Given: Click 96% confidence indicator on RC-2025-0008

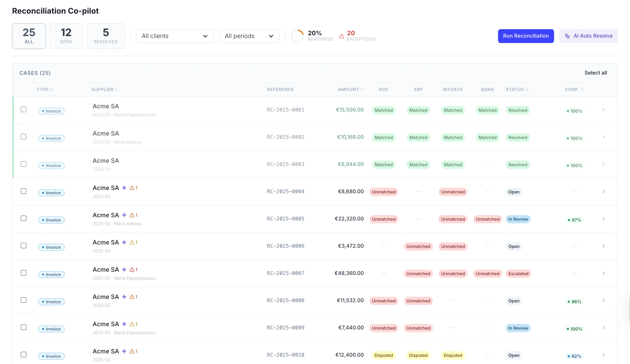Looking at the screenshot, I should click(574, 302).
